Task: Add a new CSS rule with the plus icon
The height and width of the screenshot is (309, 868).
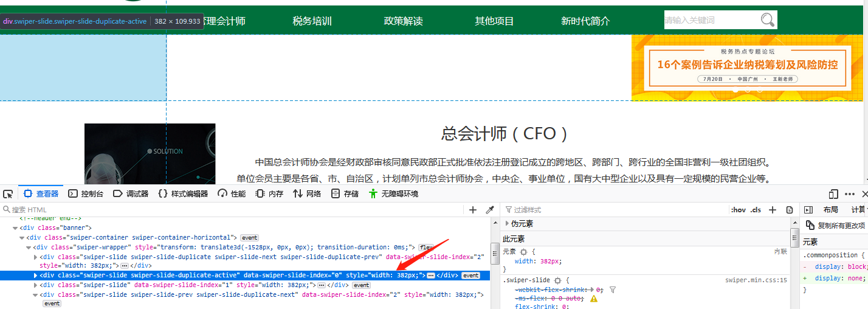Action: point(773,210)
